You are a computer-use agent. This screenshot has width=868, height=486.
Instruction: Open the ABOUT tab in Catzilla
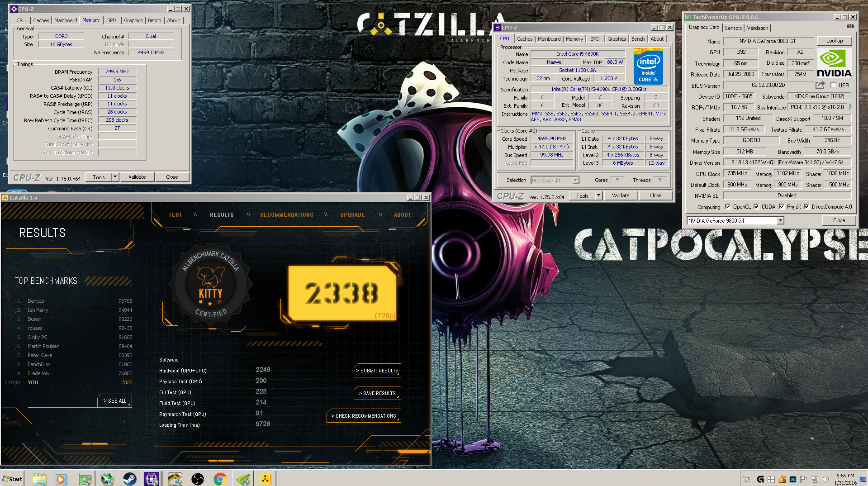[402, 215]
